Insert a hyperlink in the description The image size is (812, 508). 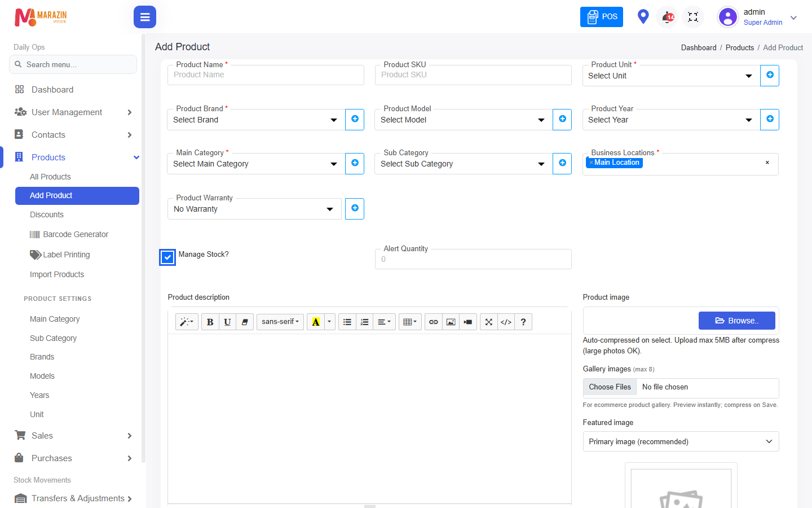pyautogui.click(x=434, y=322)
